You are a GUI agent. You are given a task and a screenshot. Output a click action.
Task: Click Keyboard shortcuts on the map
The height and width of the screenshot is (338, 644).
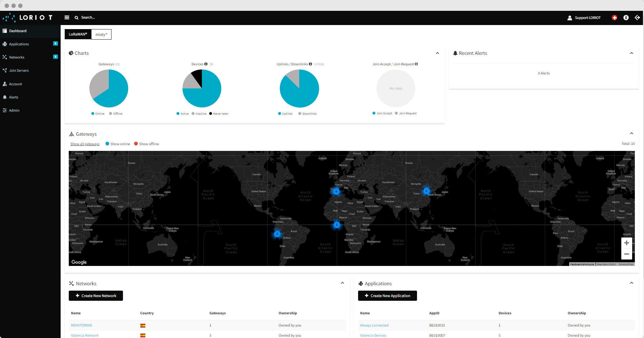[x=582, y=264]
